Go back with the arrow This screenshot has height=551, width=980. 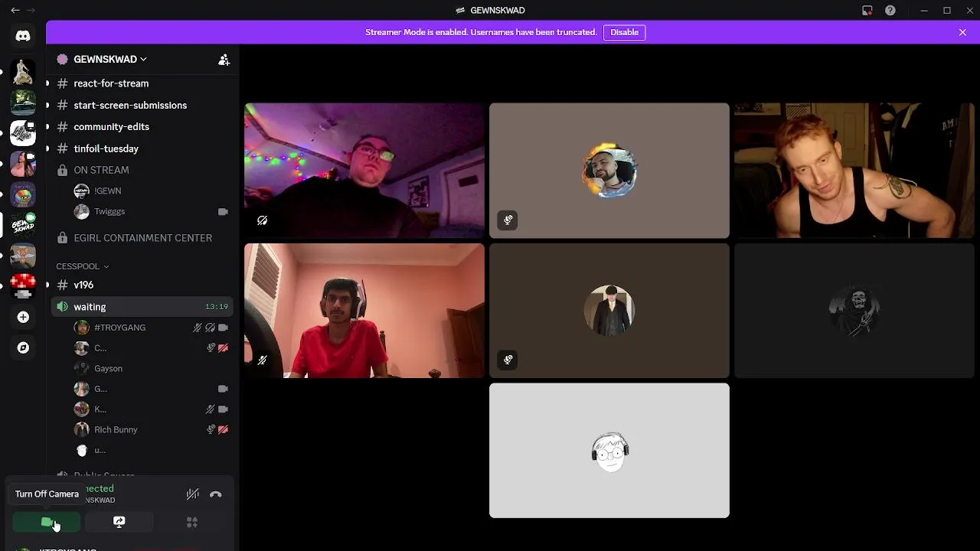tap(15, 10)
